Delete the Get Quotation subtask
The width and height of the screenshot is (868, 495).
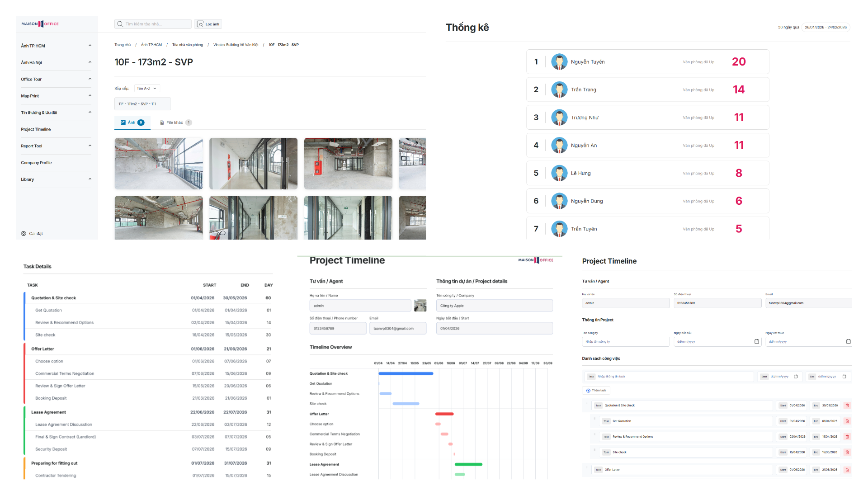(847, 421)
